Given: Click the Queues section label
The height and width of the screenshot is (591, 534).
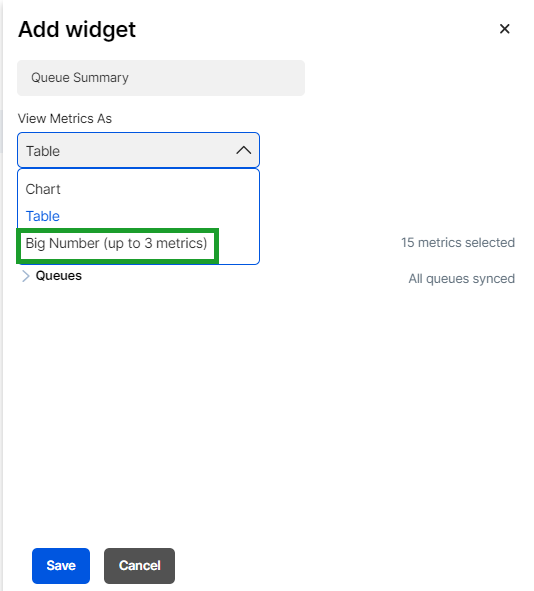Looking at the screenshot, I should 58,276.
